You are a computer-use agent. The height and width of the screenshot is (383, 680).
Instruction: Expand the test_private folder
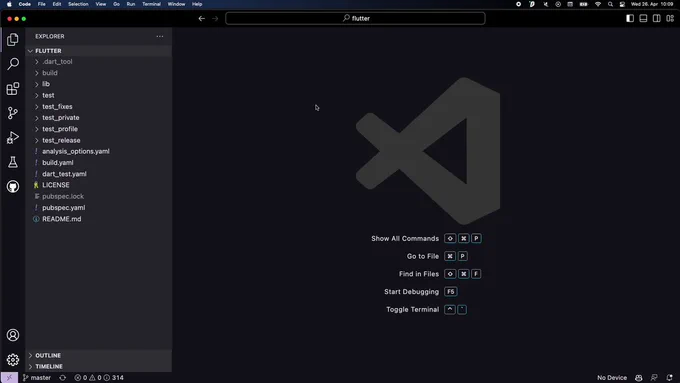(98, 118)
